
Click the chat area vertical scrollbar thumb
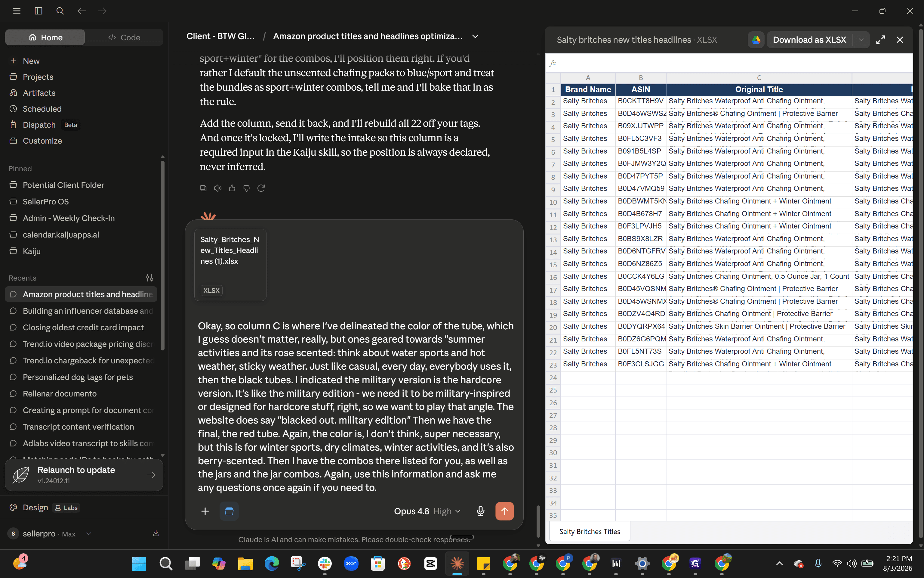[538, 521]
